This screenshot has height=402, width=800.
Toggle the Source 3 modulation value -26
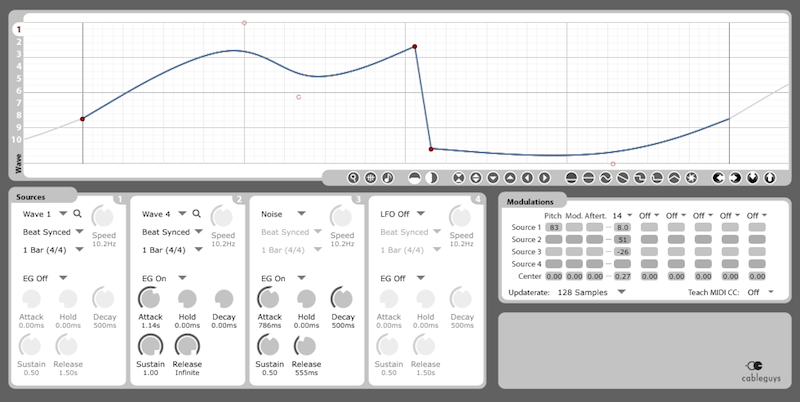coord(622,252)
